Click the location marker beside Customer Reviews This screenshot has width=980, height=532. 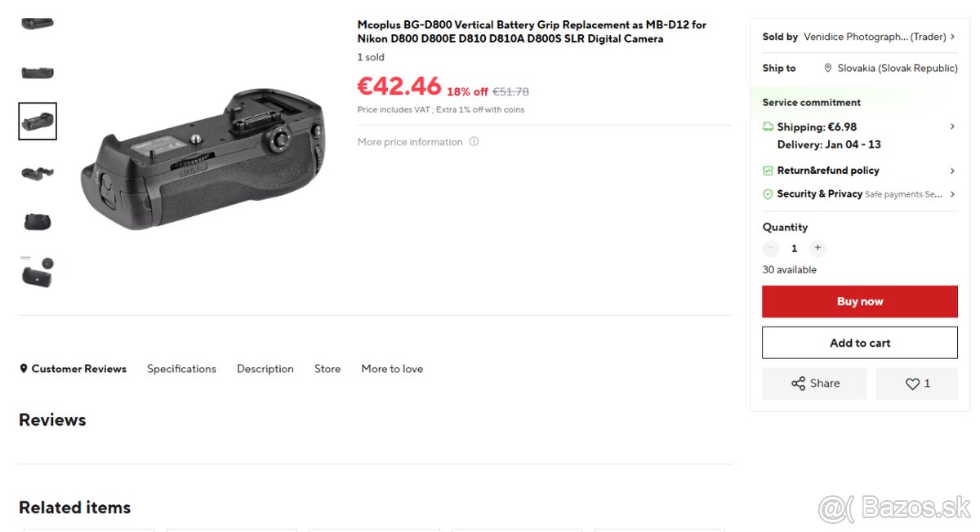point(24,369)
